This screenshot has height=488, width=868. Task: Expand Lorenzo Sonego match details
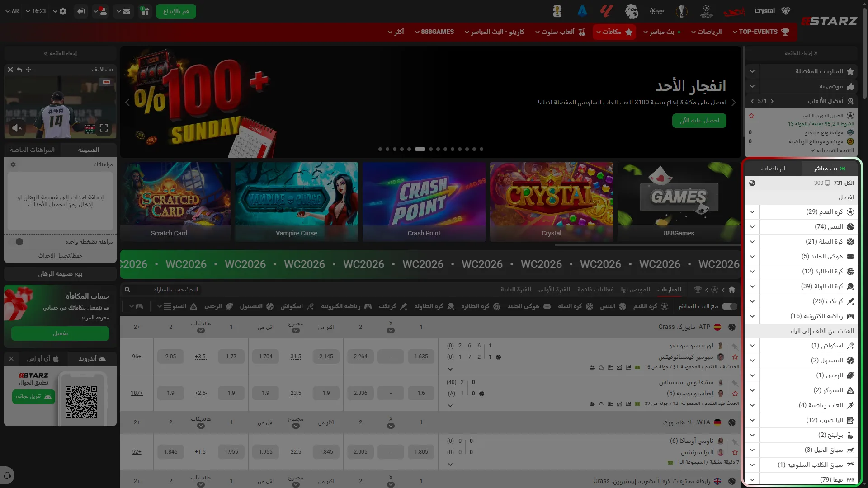click(x=450, y=369)
